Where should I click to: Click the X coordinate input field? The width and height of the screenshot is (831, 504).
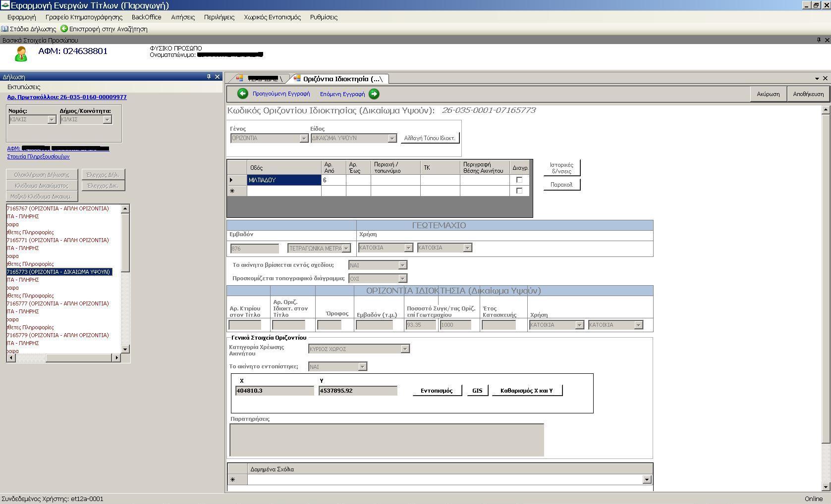(275, 391)
